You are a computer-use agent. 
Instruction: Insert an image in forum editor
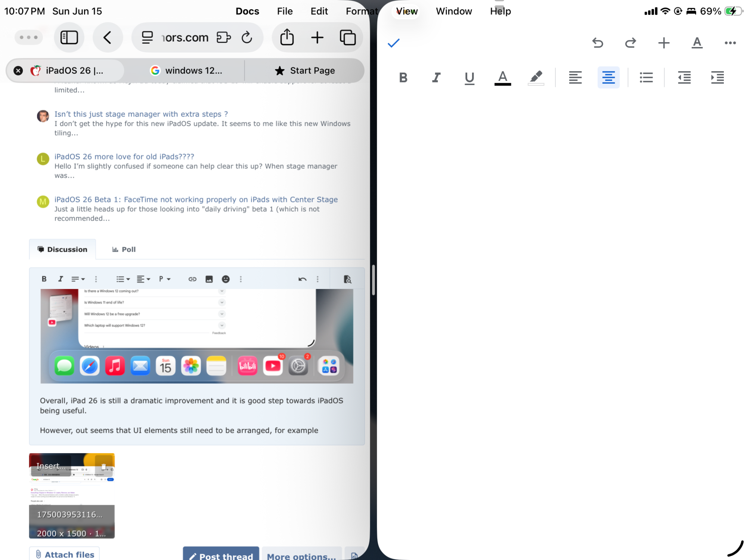209,279
